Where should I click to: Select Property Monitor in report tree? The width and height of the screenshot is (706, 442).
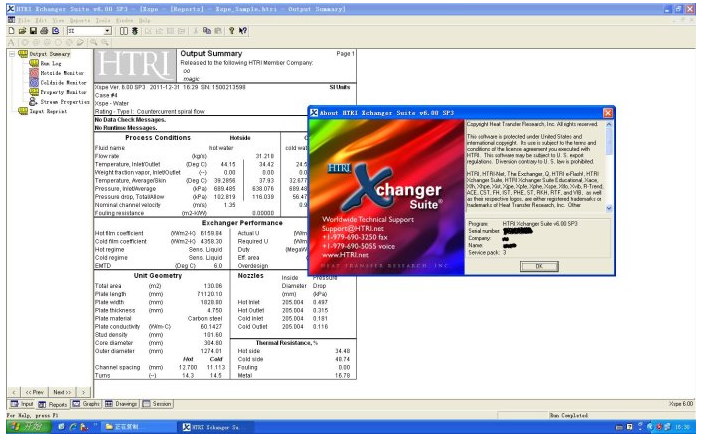pyautogui.click(x=63, y=92)
